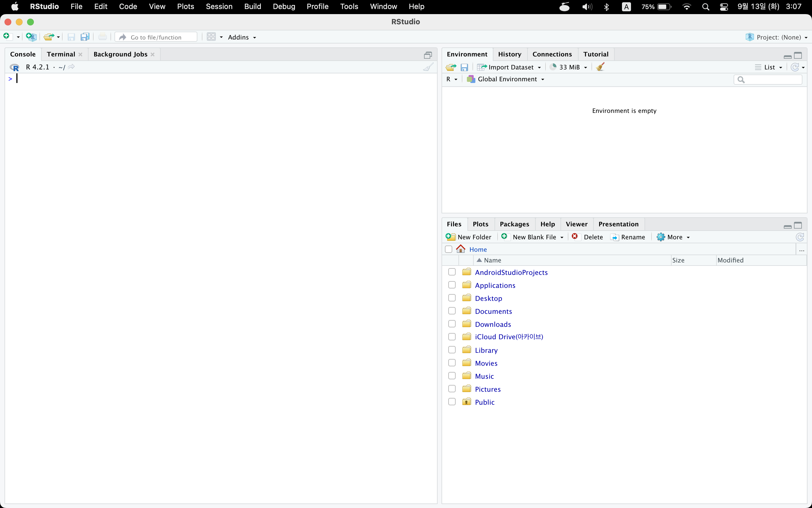Open the Project: (None) dropdown
812x508 pixels.
(776, 37)
